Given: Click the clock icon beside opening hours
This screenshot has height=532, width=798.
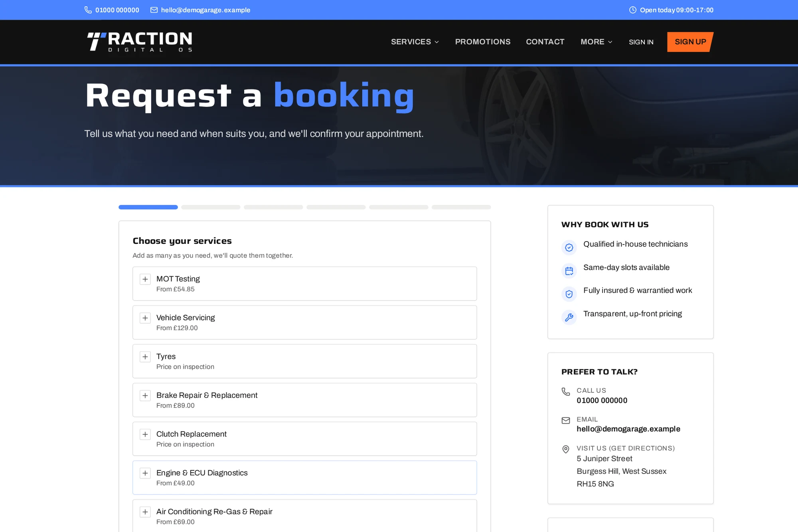Looking at the screenshot, I should (x=633, y=10).
